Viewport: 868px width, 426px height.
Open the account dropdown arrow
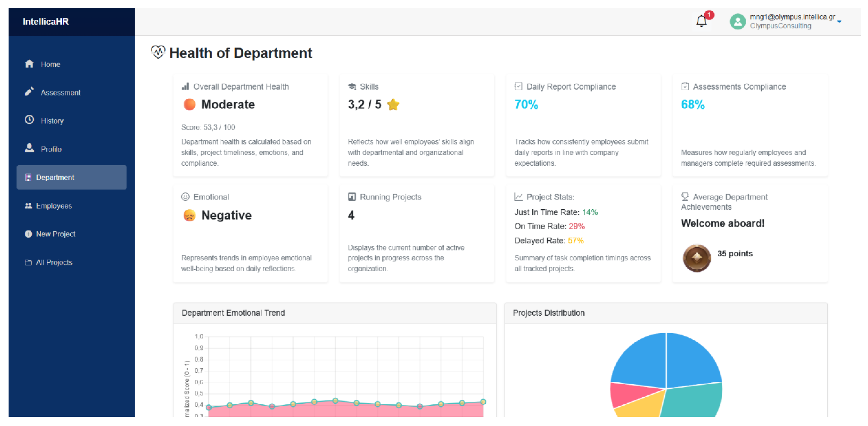point(839,22)
